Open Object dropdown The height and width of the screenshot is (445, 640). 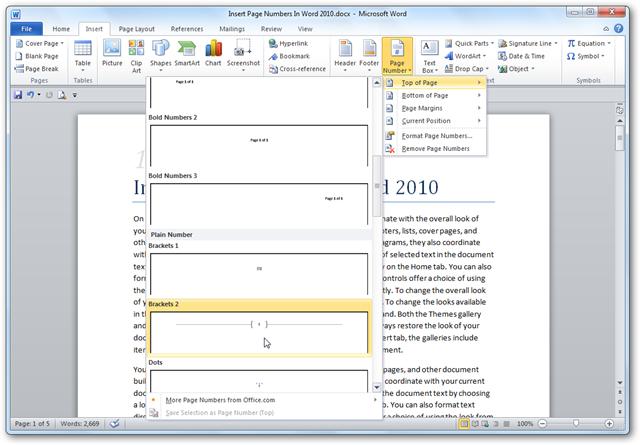point(516,69)
